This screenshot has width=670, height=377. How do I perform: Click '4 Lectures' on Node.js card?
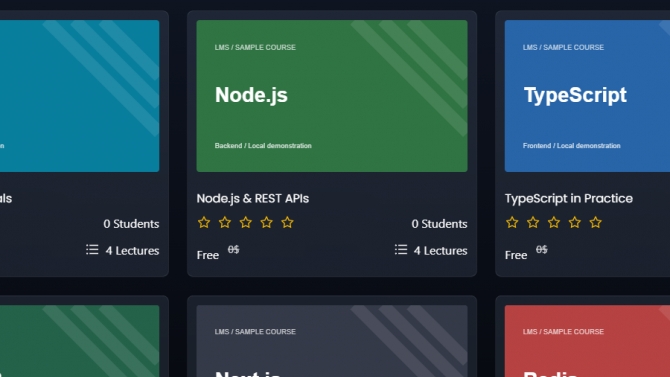click(440, 250)
